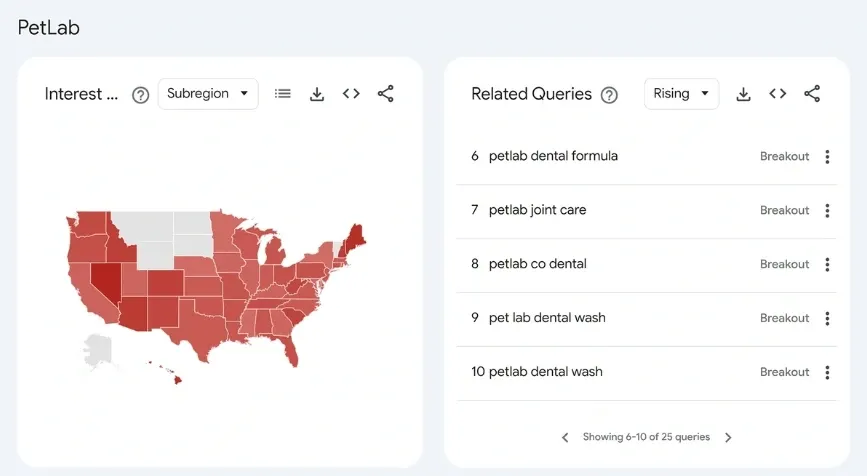The image size is (867, 476).
Task: Share the Related Queries panel
Action: 812,94
